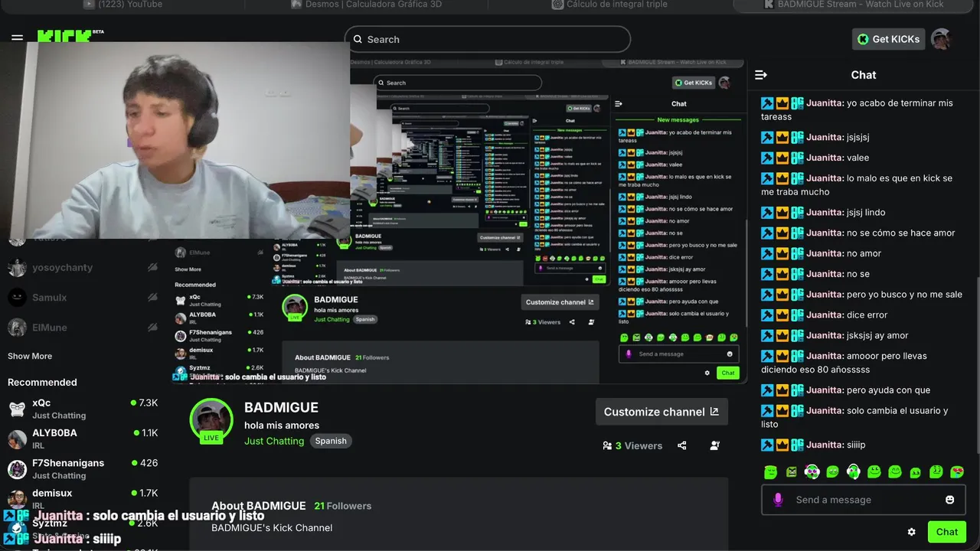
Task: Insert the heart-eyes drooling emote
Action: pyautogui.click(x=957, y=472)
